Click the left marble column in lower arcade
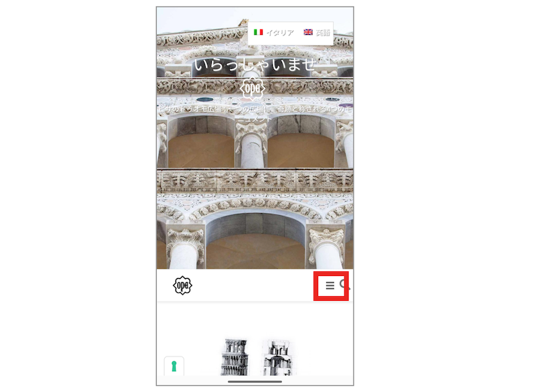Screen dimensions: 536x392 [x=183, y=256]
